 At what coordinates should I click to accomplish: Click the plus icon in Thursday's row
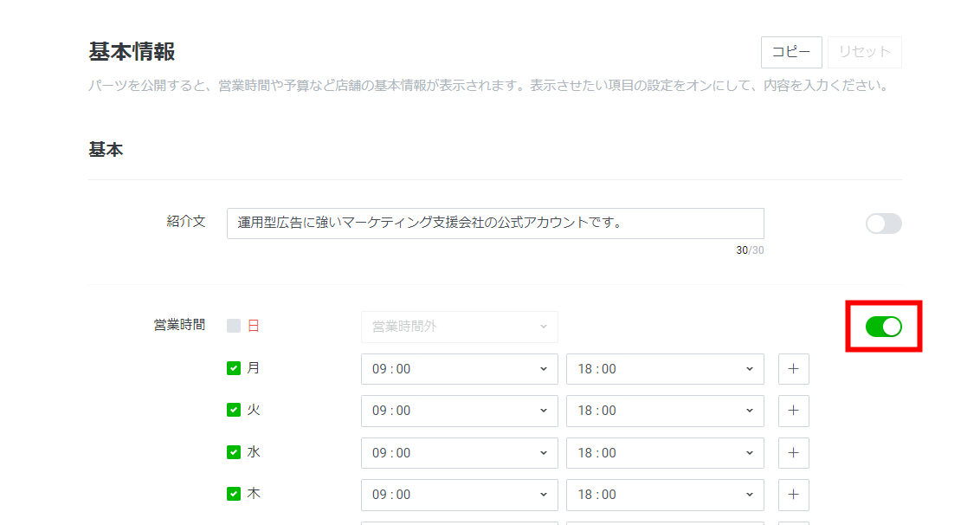tap(793, 494)
